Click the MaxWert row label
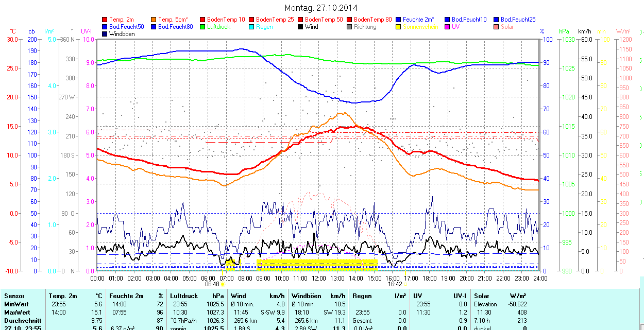This screenshot has height=330, width=644. tap(18, 312)
